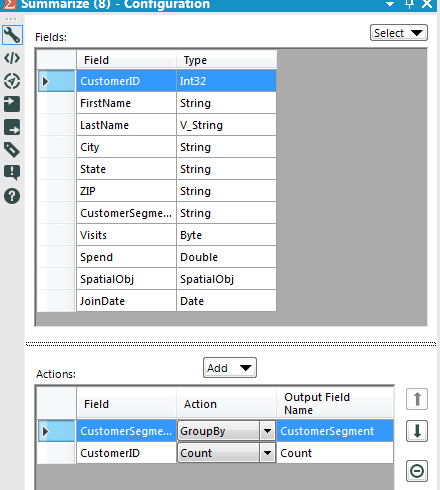Click the Output Field Name column header
Image resolution: width=440 pixels, height=490 pixels.
[335, 404]
